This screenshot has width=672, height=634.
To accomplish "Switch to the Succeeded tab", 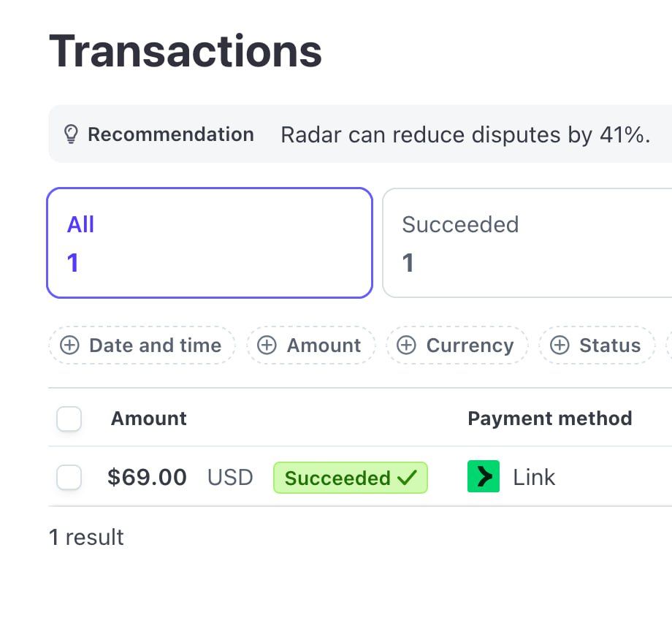I will click(x=526, y=242).
